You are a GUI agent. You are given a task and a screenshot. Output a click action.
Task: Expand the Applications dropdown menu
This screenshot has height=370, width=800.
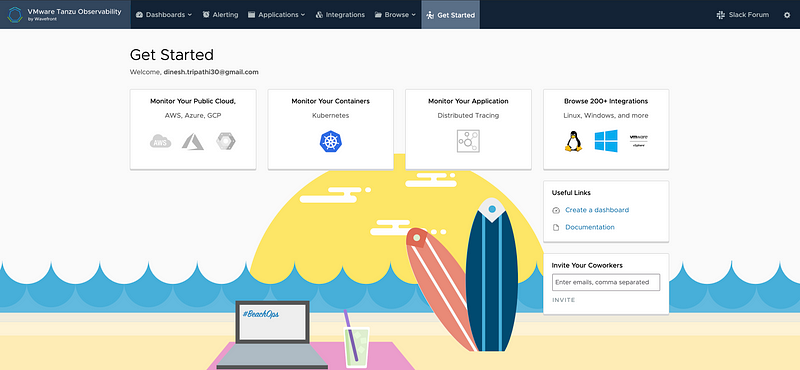click(276, 15)
